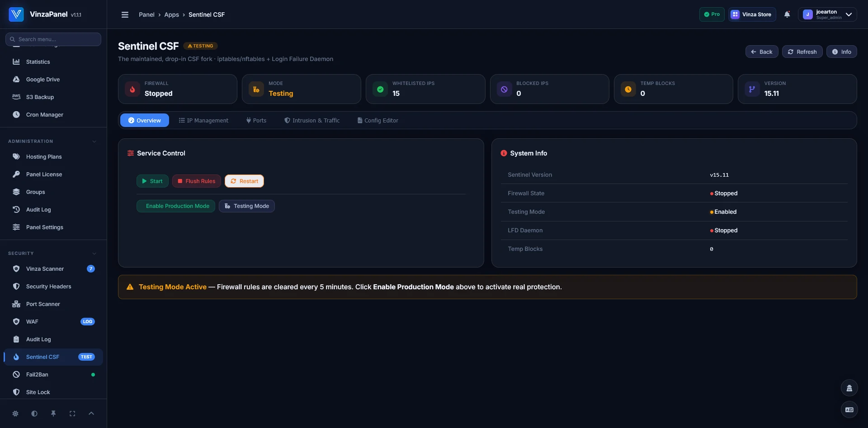
Task: Click the gear settings icon at sidebar bottom
Action: click(x=15, y=414)
